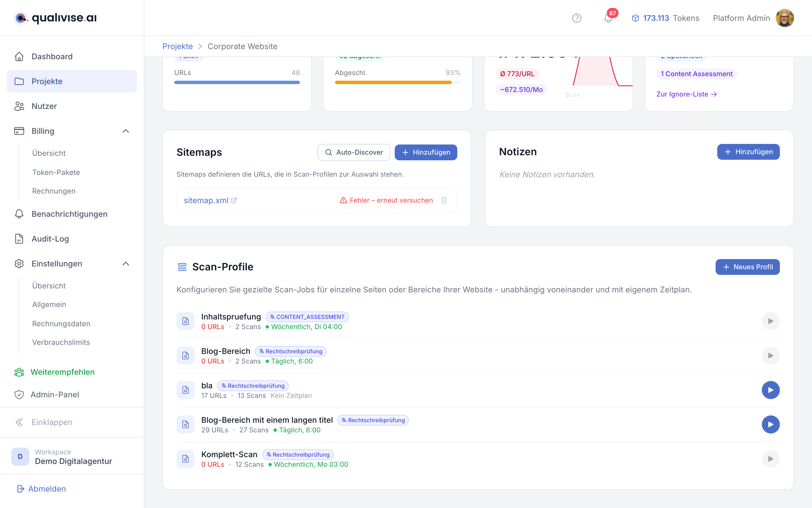
Task: Delete sitemap.xml with trash icon
Action: pos(444,201)
